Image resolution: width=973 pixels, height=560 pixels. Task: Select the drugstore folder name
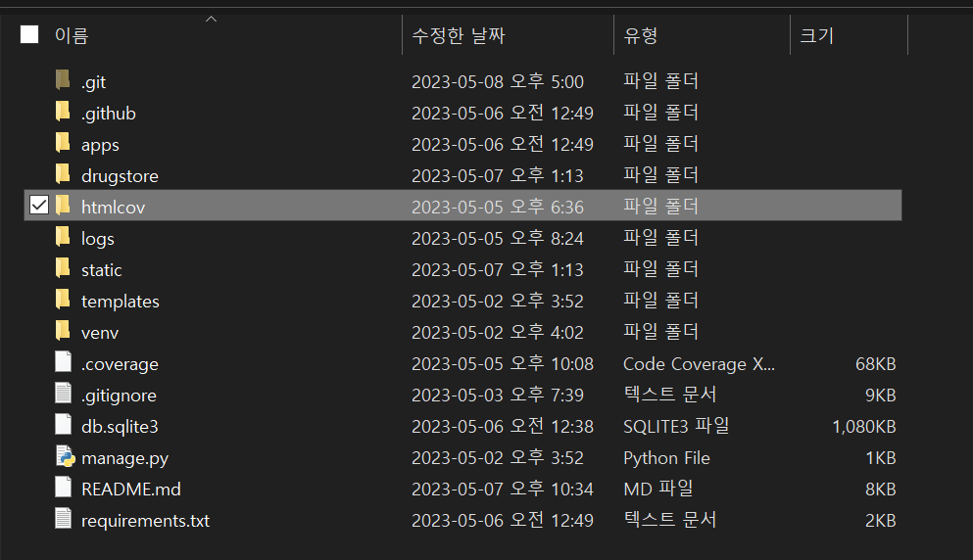pos(120,176)
